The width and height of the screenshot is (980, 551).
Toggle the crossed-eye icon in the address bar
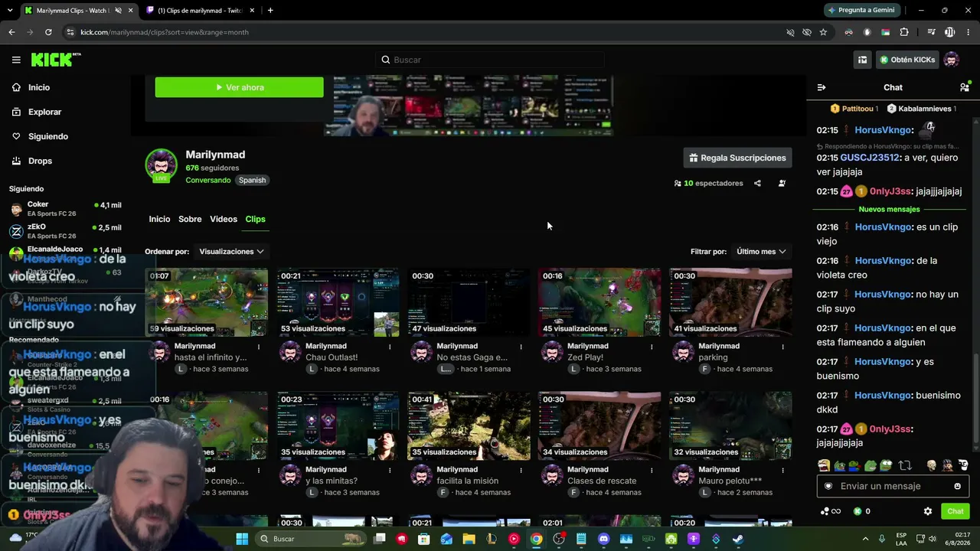(x=807, y=32)
